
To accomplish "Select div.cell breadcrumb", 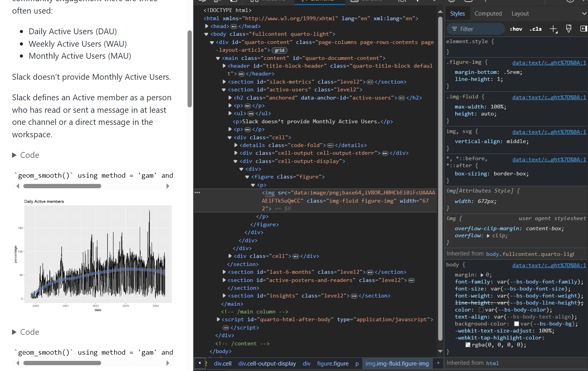I will [x=223, y=364].
